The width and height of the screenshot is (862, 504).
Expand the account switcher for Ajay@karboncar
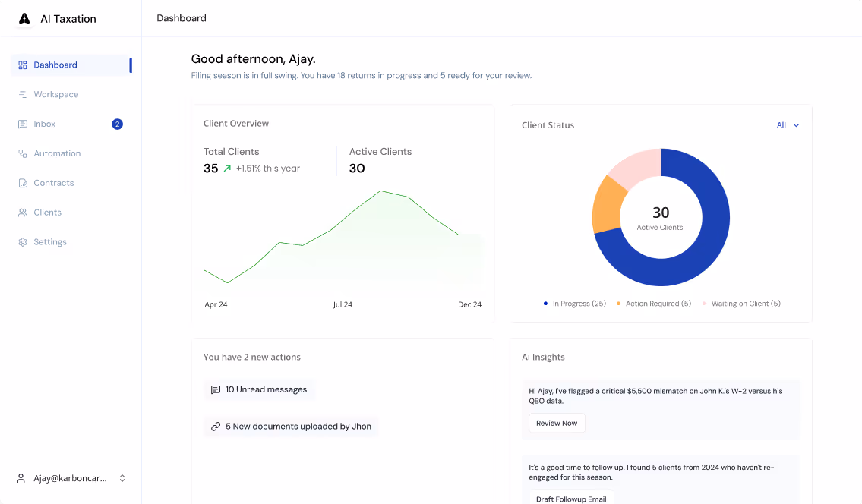(122, 478)
